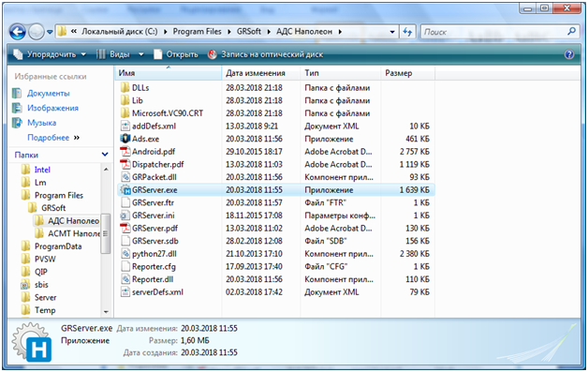This screenshot has height=372, width=588.
Task: Select АДС Наполеон folder in tree
Action: coord(73,221)
